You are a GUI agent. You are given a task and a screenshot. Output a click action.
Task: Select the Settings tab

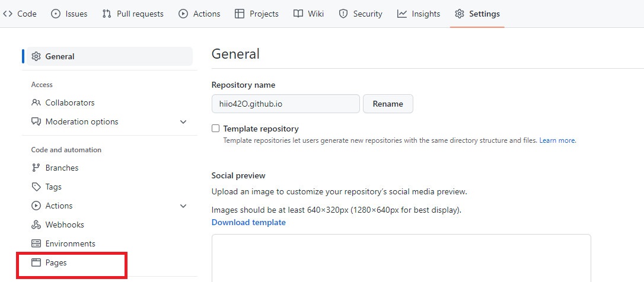coord(477,14)
